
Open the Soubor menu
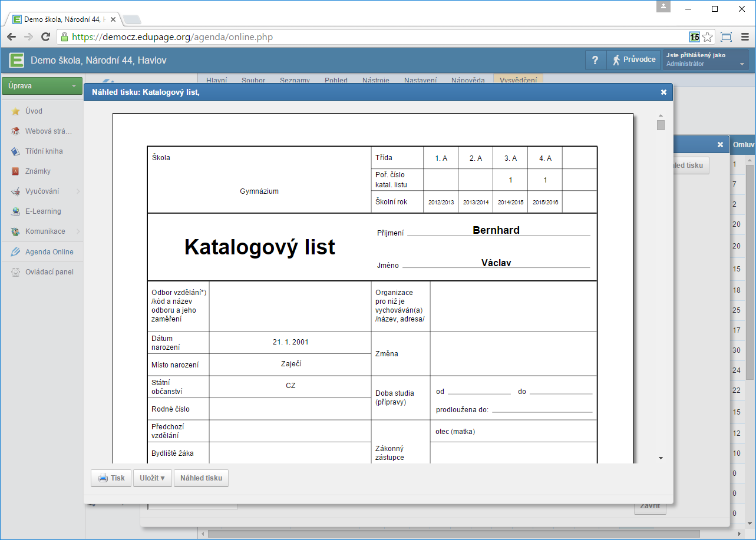coord(253,80)
